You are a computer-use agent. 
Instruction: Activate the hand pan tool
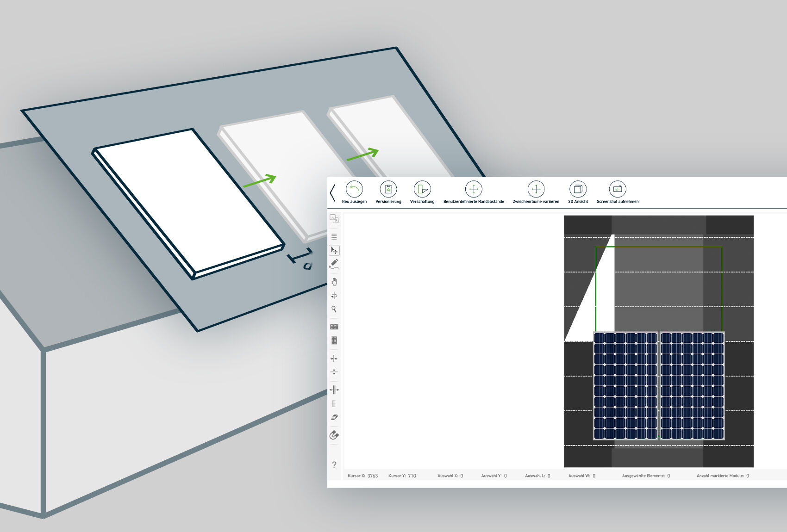point(334,282)
